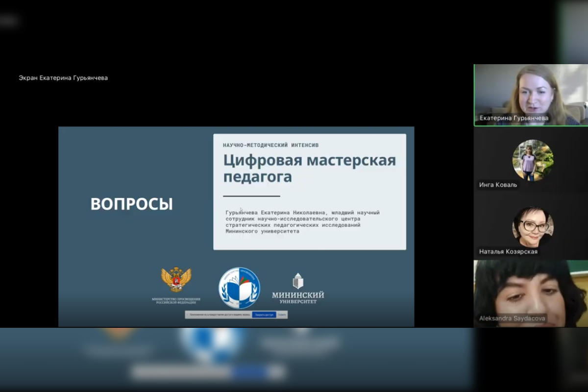The width and height of the screenshot is (588, 392).
Task: Select Екатерина Гурьянчева's video tile
Action: [x=531, y=95]
